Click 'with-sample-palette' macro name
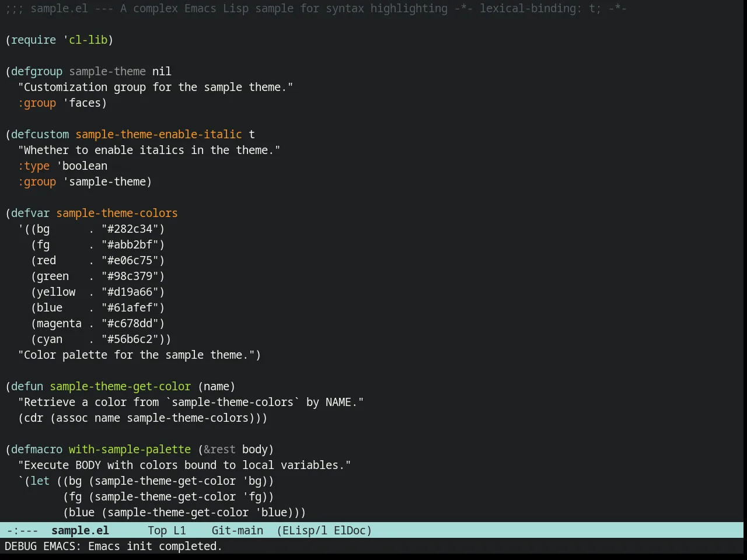Screen dimensions: 747x560 (130, 449)
